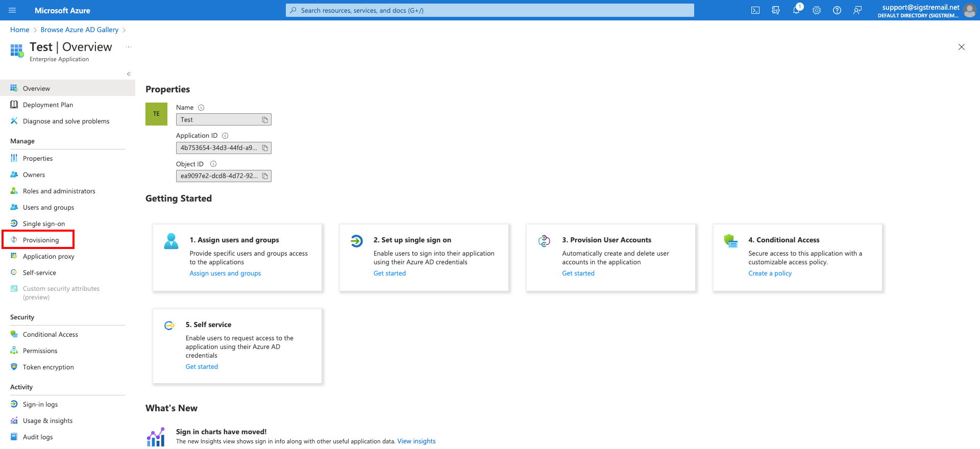Focus the search resources box
This screenshot has height=449, width=980.
click(490, 10)
